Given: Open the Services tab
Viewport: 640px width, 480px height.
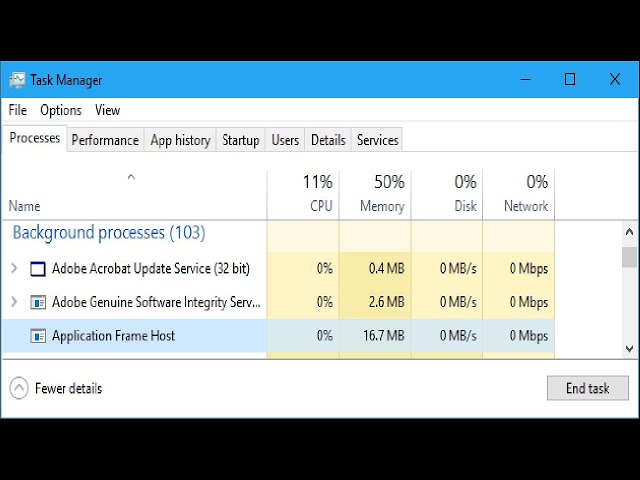Looking at the screenshot, I should point(377,140).
